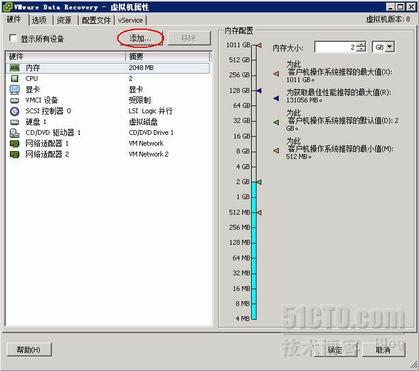Click the CD/DVD Drive 1 summary value
The height and width of the screenshot is (371, 419).
click(151, 133)
